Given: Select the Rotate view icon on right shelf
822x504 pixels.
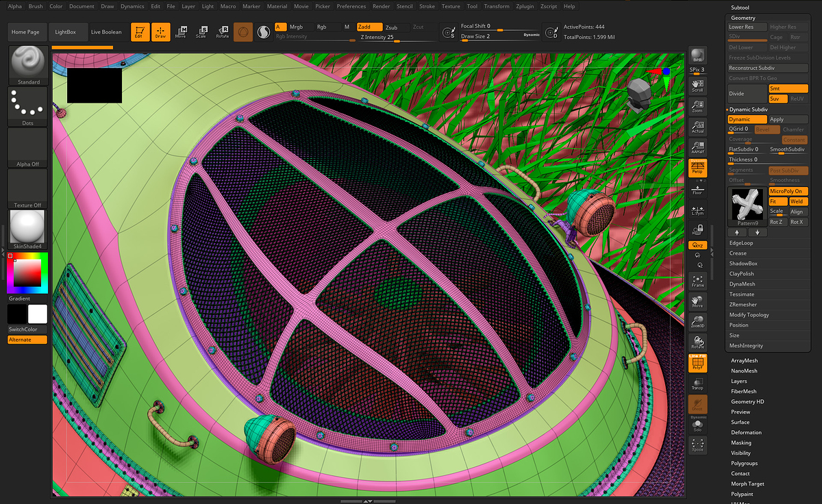Looking at the screenshot, I should (x=697, y=342).
